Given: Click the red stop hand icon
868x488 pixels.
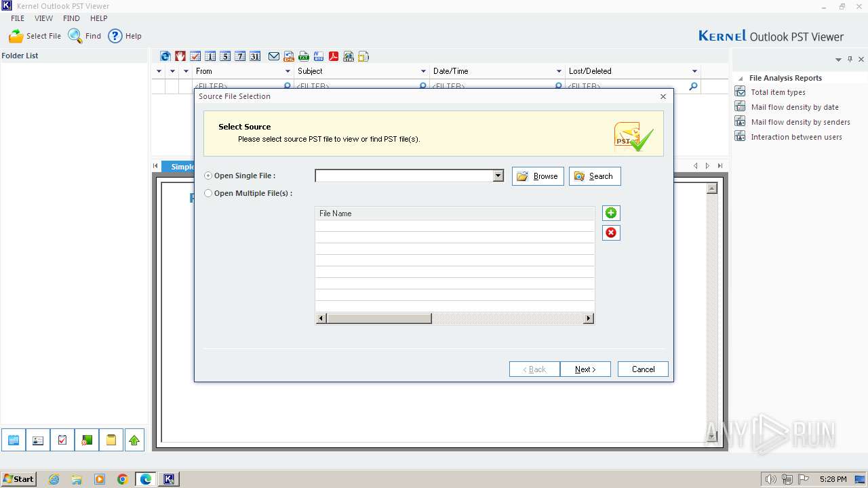Looking at the screenshot, I should click(x=180, y=56).
